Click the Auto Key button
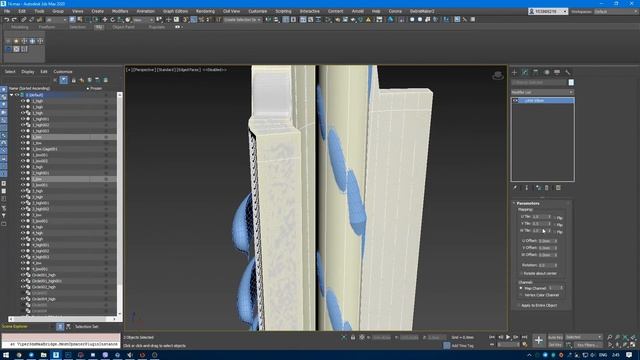 click(555, 338)
